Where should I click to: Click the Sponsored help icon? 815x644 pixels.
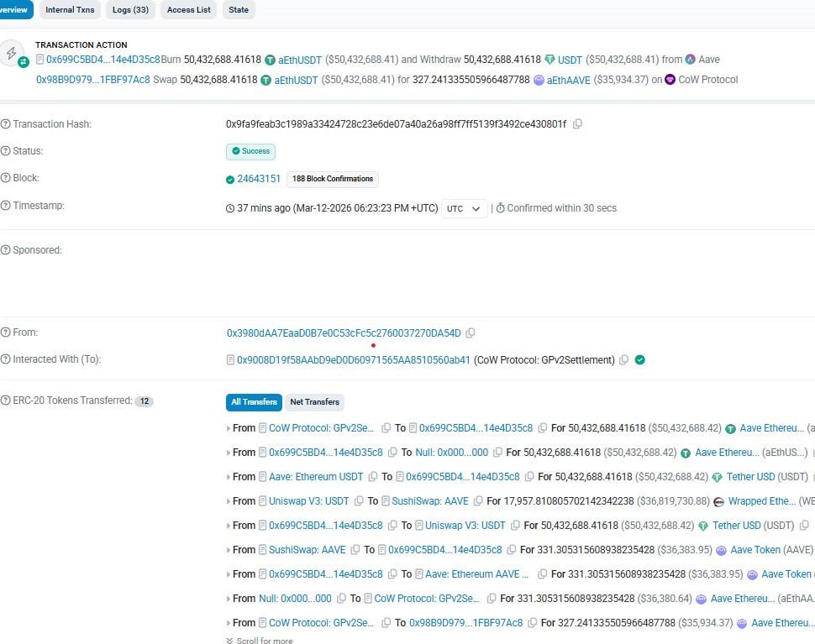[5, 250]
